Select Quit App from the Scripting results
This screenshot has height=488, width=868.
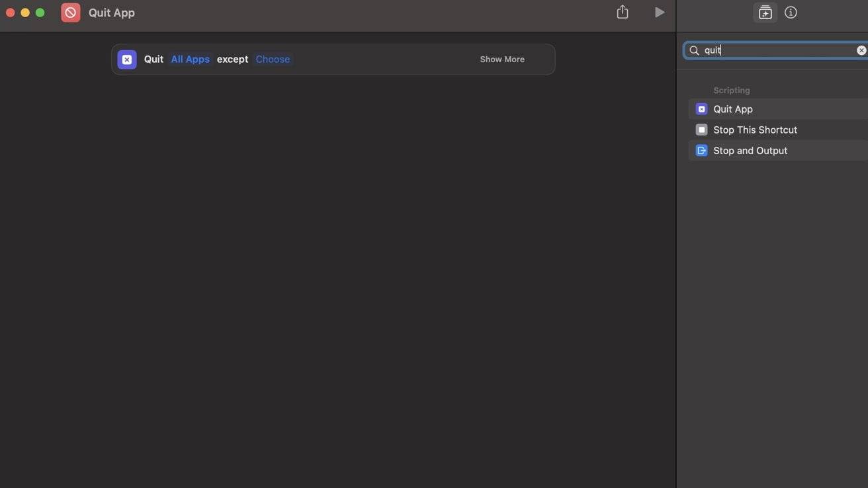733,109
